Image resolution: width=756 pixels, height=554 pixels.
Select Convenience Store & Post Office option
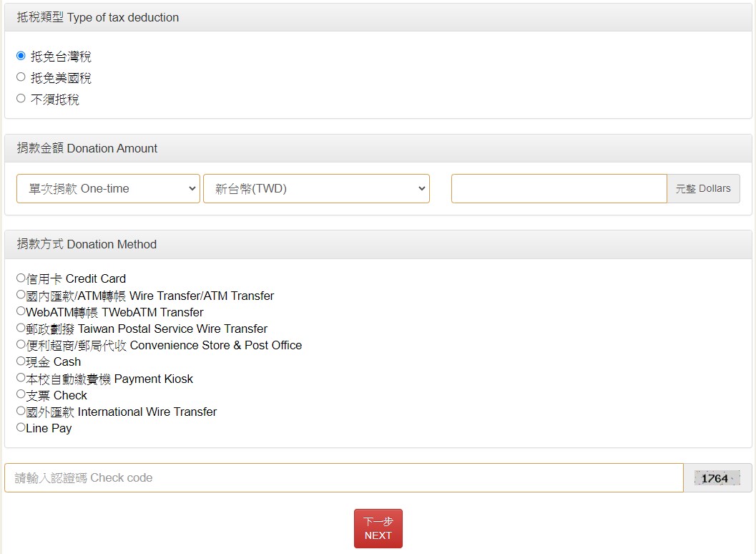pos(21,344)
